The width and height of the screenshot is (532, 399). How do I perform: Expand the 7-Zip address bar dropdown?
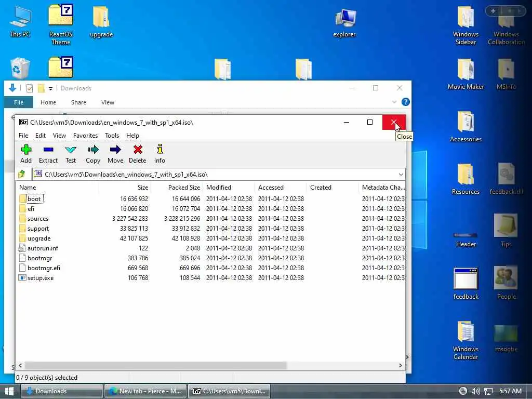click(x=401, y=175)
